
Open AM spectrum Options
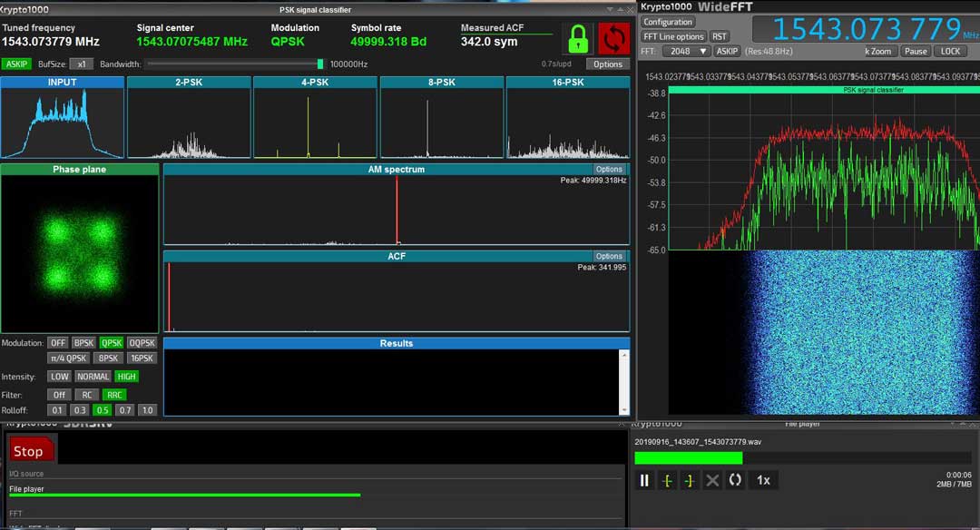(x=609, y=170)
